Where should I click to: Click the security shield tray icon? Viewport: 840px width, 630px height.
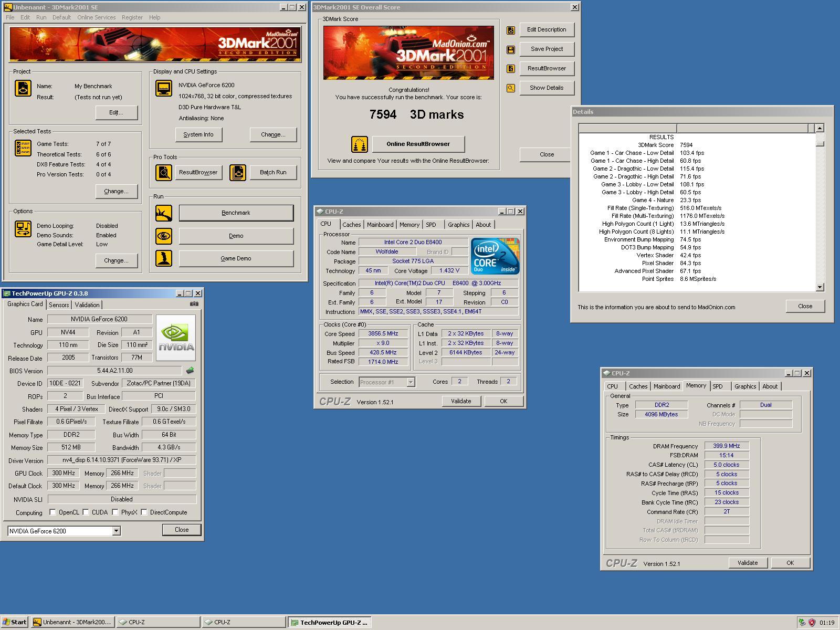pyautogui.click(x=812, y=622)
